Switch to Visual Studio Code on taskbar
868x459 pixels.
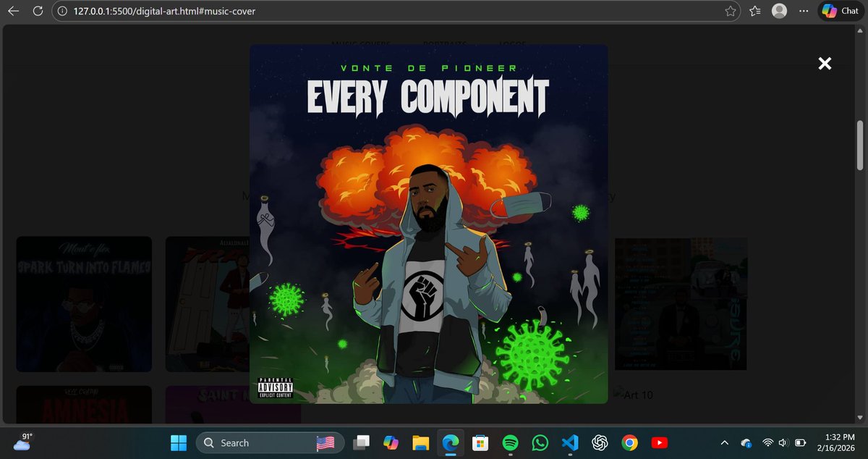coord(569,442)
